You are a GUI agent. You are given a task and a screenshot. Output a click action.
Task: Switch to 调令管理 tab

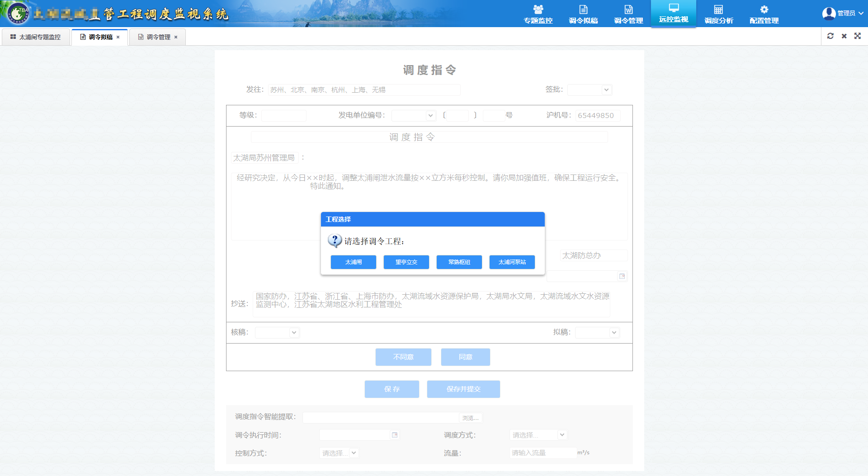point(158,37)
